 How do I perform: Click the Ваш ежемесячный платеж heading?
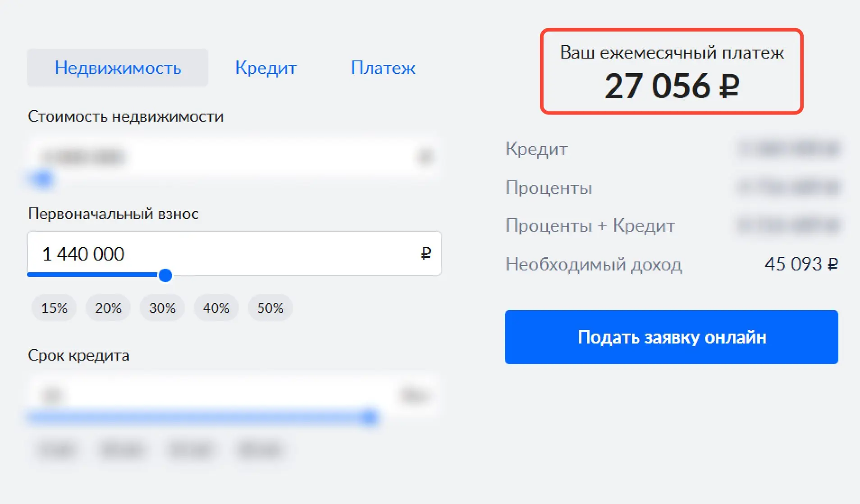(672, 53)
